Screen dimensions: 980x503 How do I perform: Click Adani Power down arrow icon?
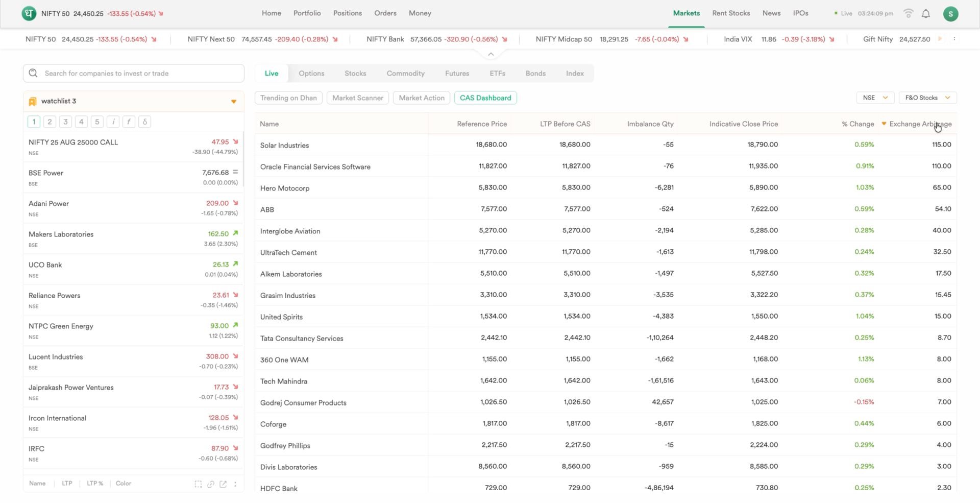coord(235,203)
